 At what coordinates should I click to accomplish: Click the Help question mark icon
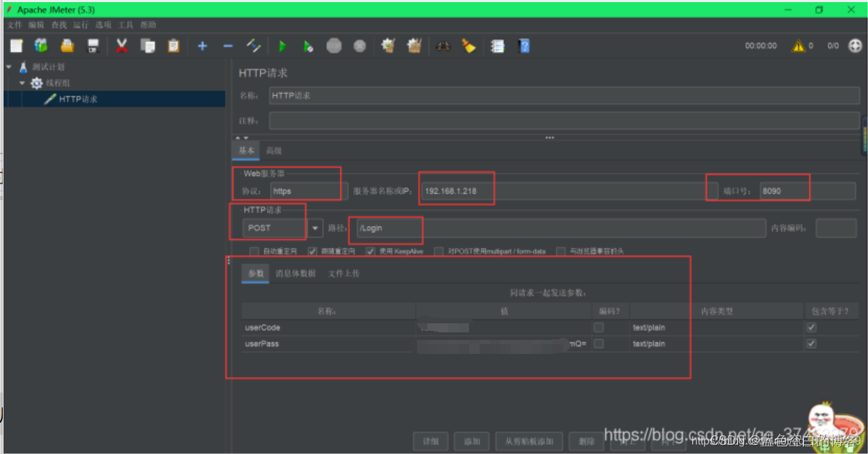[x=525, y=46]
